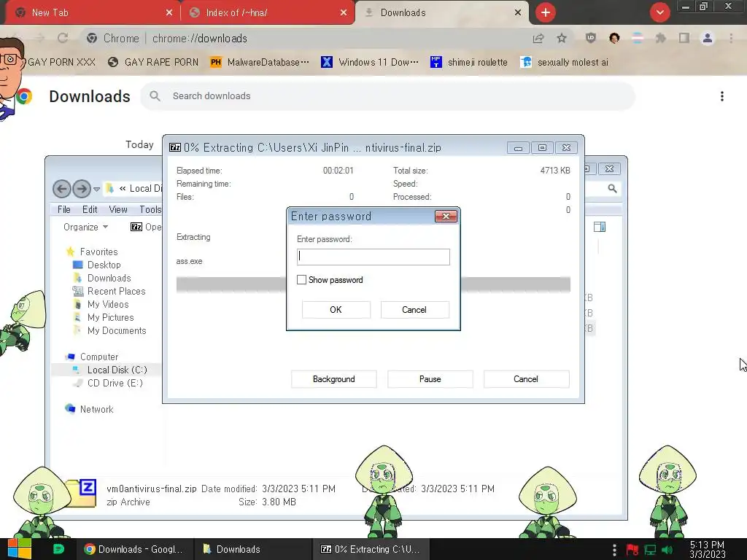This screenshot has width=747, height=560.
Task: Open the uBlock shield extension icon
Action: point(591,38)
